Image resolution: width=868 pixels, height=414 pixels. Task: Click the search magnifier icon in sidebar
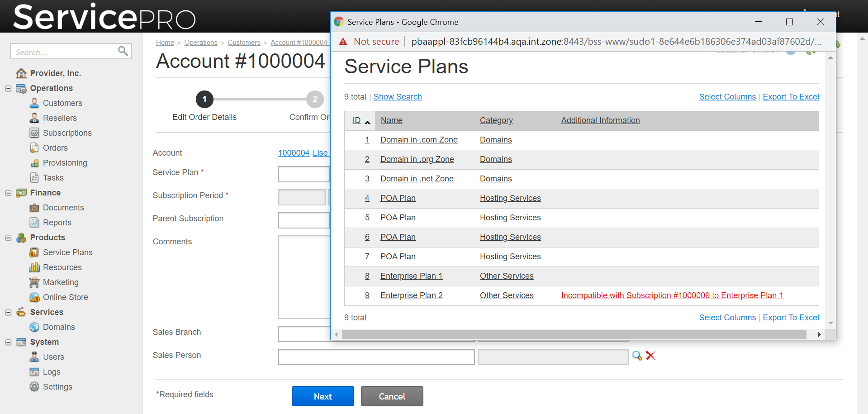pos(123,51)
